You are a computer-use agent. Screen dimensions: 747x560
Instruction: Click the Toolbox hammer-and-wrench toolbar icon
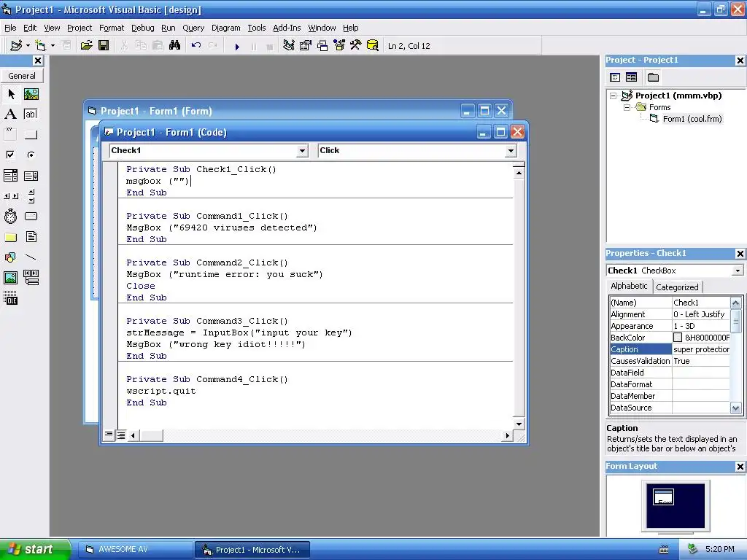(x=356, y=45)
